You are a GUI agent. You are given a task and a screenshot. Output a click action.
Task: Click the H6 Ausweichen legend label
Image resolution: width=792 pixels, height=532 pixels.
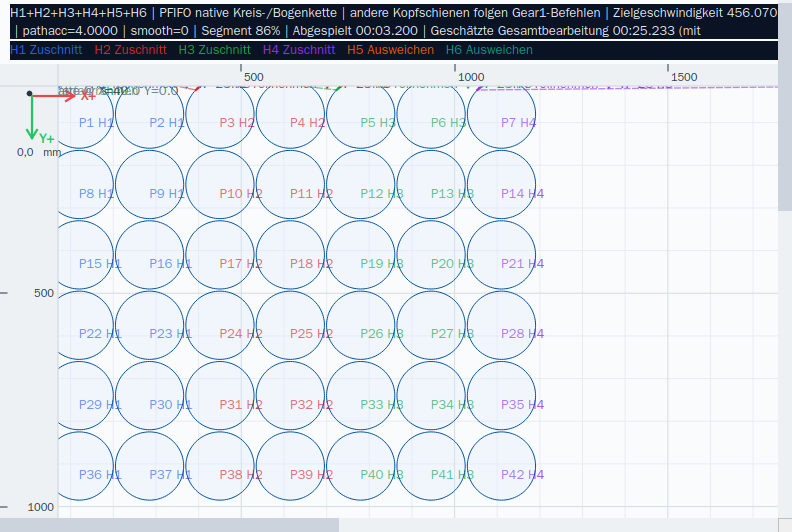[489, 50]
